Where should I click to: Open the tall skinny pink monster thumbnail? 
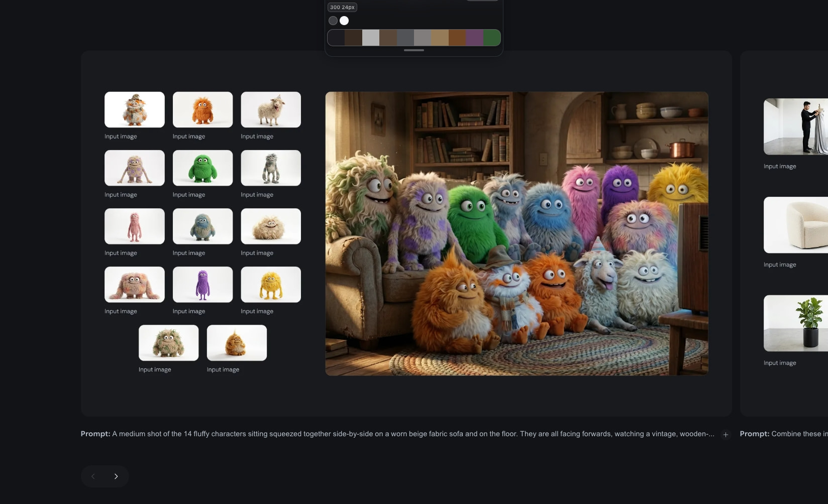(135, 226)
